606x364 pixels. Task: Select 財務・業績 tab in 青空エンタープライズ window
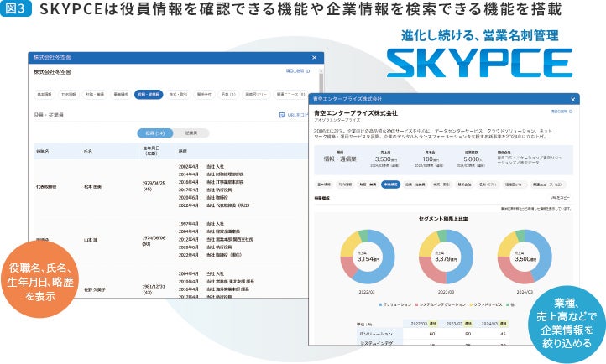368,185
